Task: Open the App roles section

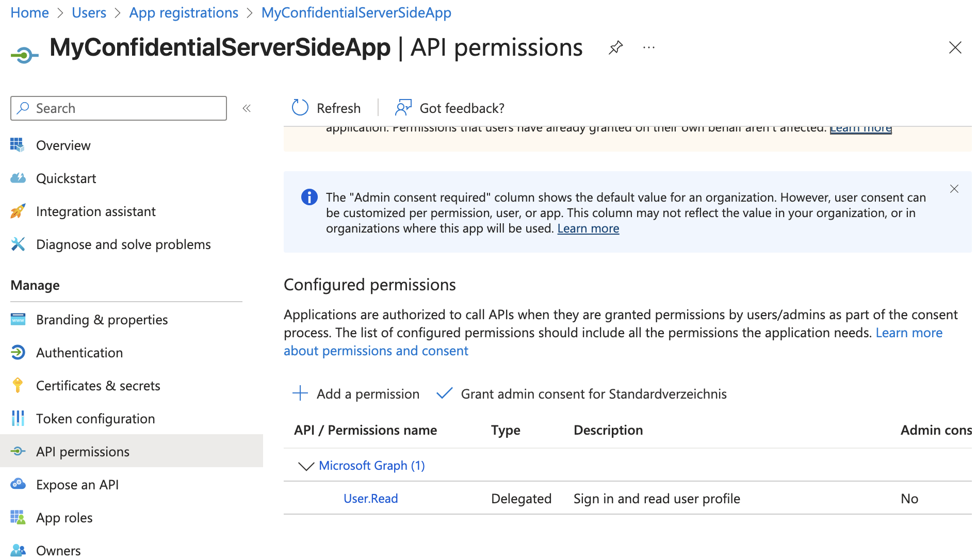Action: [64, 518]
